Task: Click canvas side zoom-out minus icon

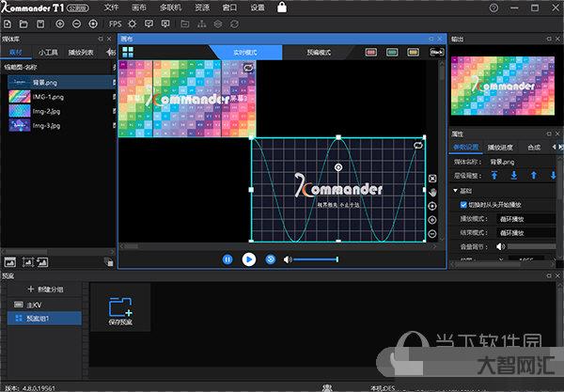Action: 432,234
